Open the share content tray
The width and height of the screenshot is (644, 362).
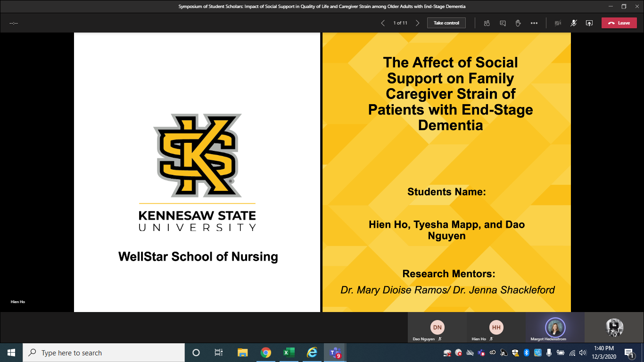pyautogui.click(x=589, y=23)
